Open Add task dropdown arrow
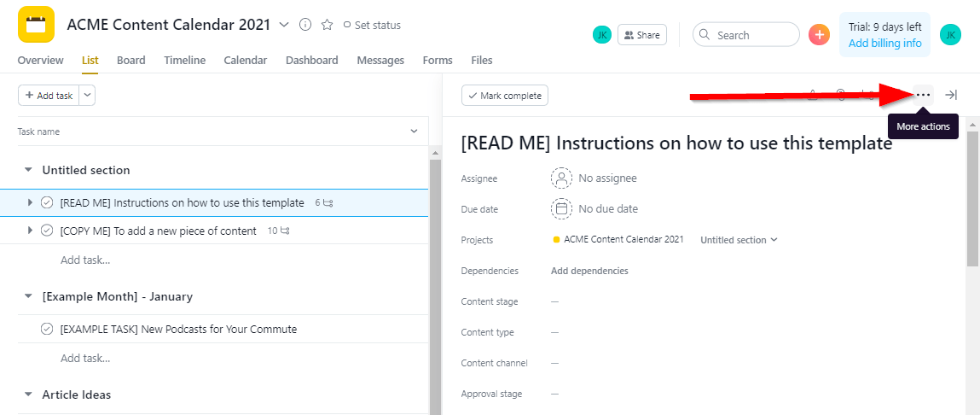980x415 pixels. pos(87,96)
